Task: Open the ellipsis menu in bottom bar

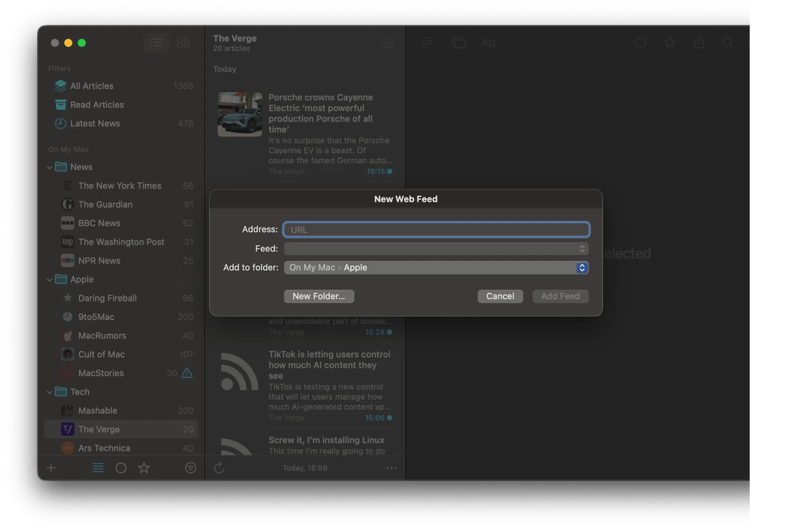Action: tap(391, 468)
